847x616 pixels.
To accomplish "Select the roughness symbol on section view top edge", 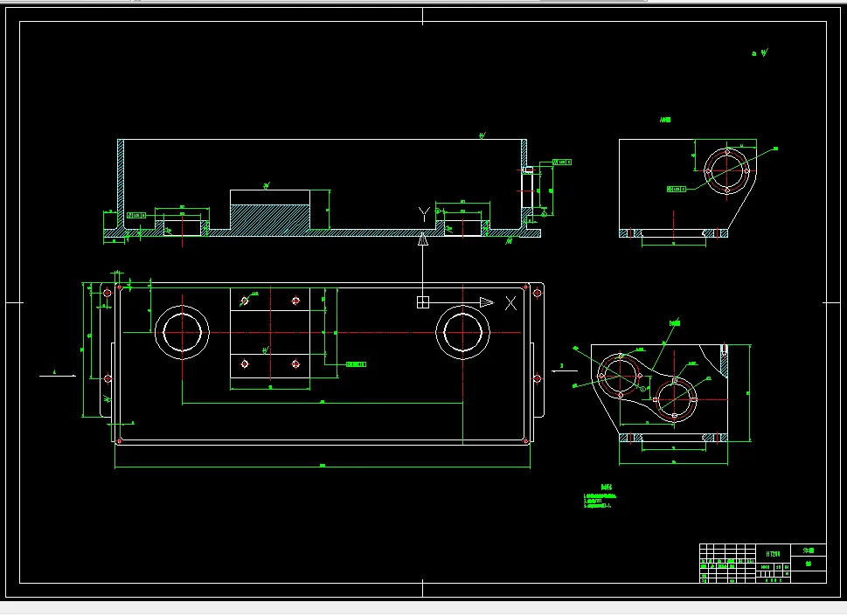I will (483, 136).
